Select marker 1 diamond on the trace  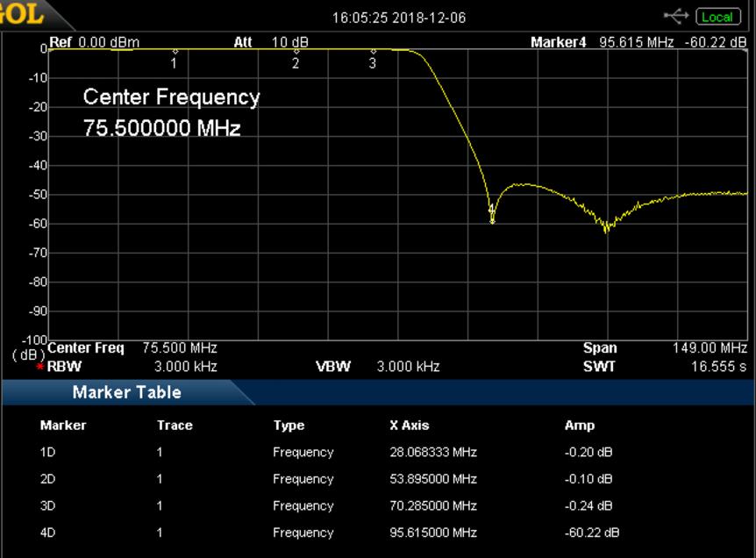(174, 52)
